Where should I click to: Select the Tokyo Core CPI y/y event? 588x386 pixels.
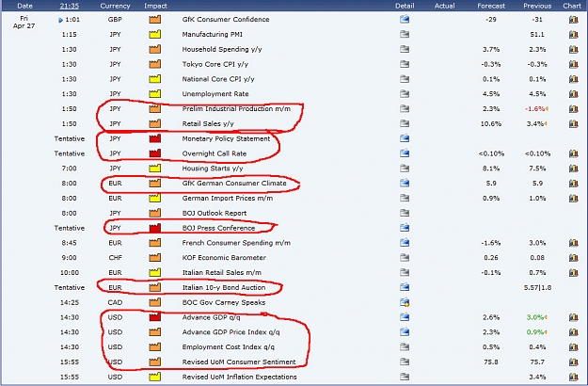click(x=215, y=64)
